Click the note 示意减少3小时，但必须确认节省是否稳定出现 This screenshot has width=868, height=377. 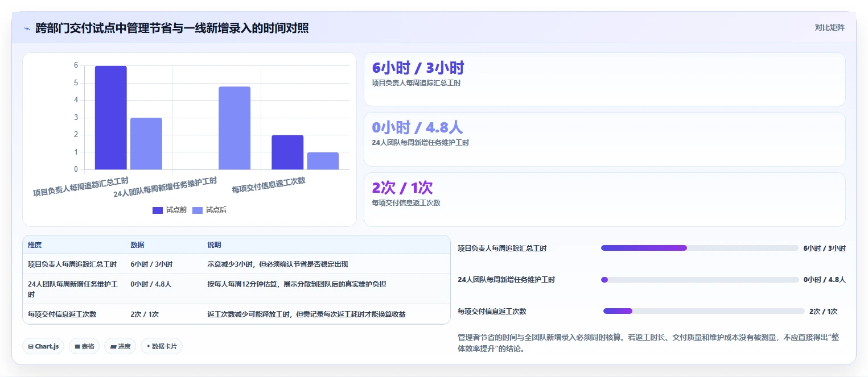tap(278, 264)
